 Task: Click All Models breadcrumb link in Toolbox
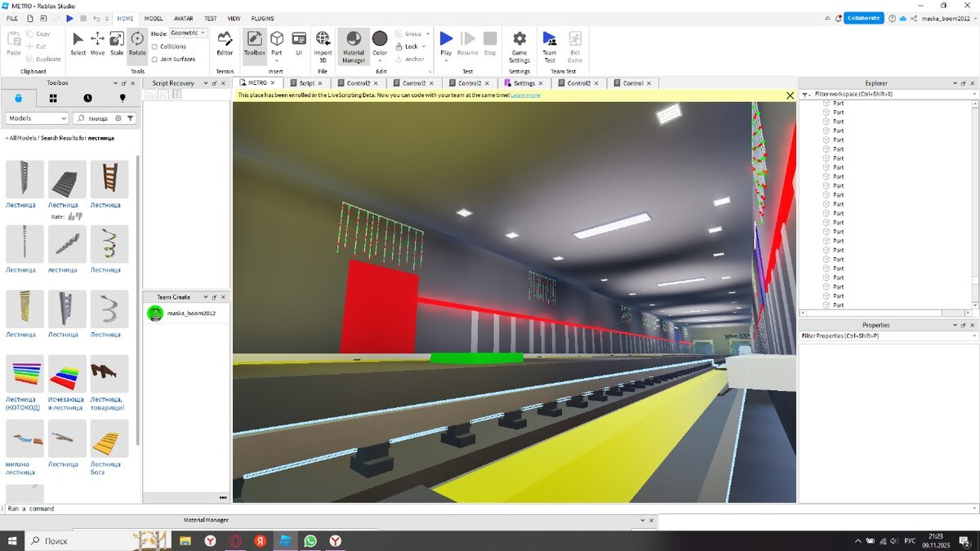click(x=23, y=138)
